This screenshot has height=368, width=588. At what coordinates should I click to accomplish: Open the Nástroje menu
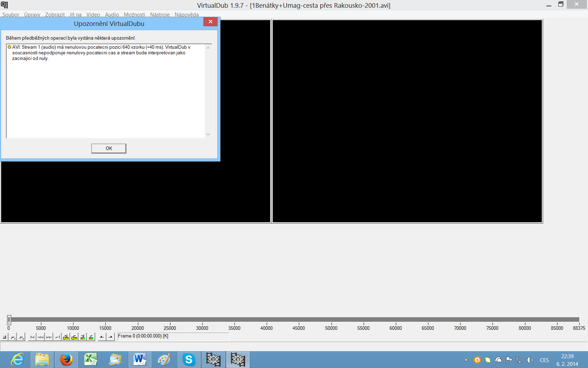[160, 15]
